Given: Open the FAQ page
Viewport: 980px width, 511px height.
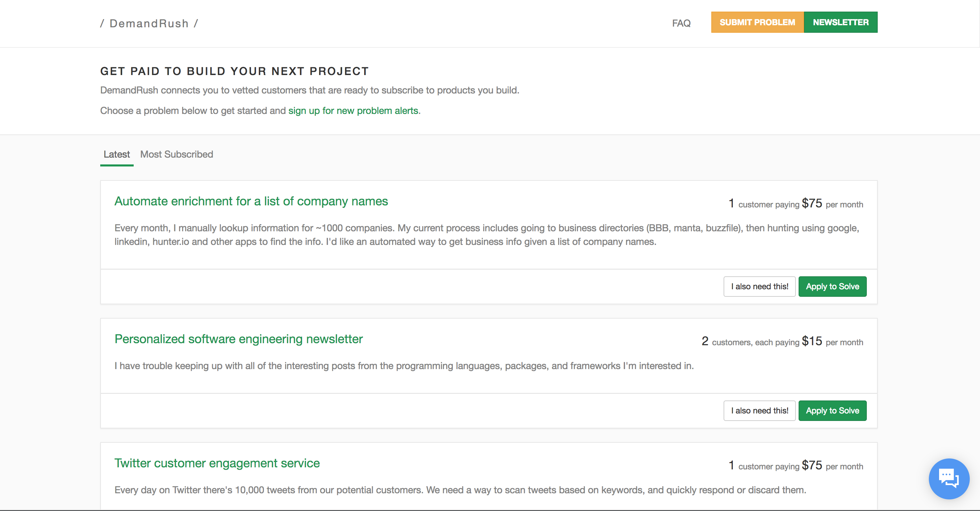Looking at the screenshot, I should click(x=681, y=23).
